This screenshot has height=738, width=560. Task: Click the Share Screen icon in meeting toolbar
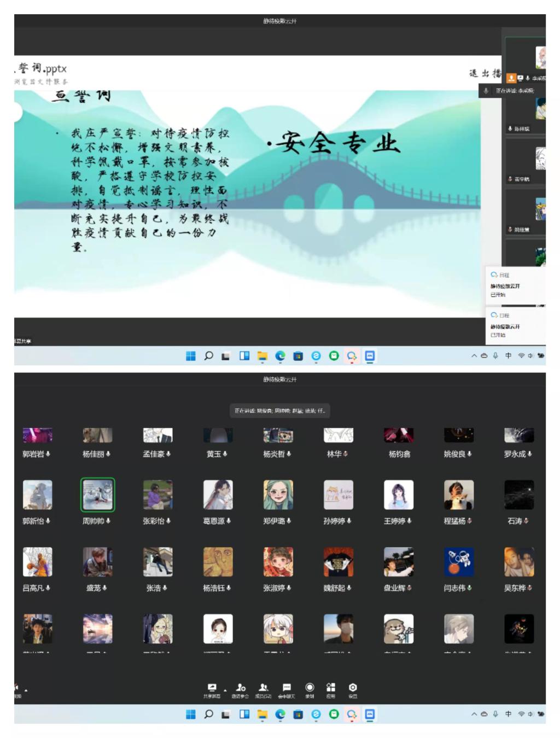[212, 689]
